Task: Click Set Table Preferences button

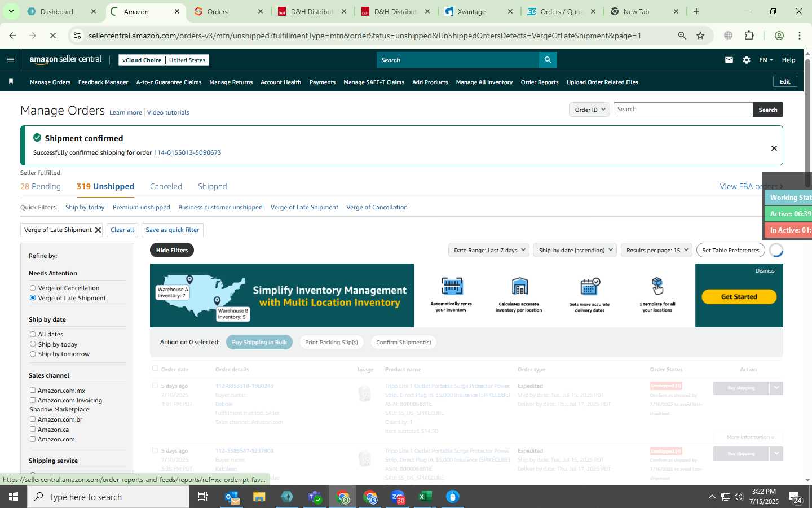Action: click(731, 250)
